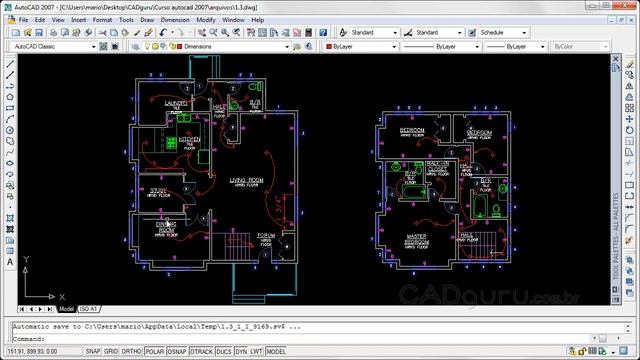Click the Open file icon
This screenshot has height=360, width=640.
tap(27, 33)
